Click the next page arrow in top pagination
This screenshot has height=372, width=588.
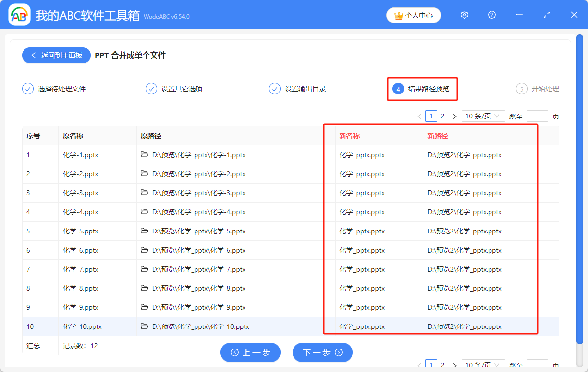click(x=454, y=116)
